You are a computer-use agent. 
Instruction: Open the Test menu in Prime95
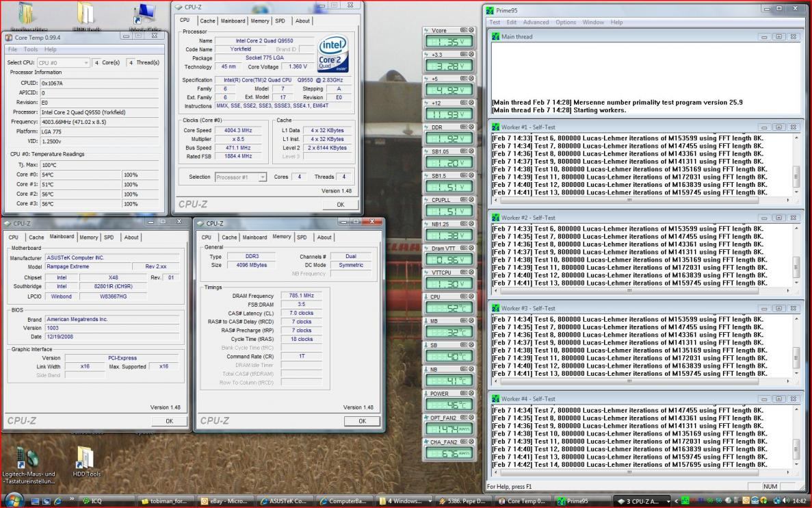(x=495, y=23)
